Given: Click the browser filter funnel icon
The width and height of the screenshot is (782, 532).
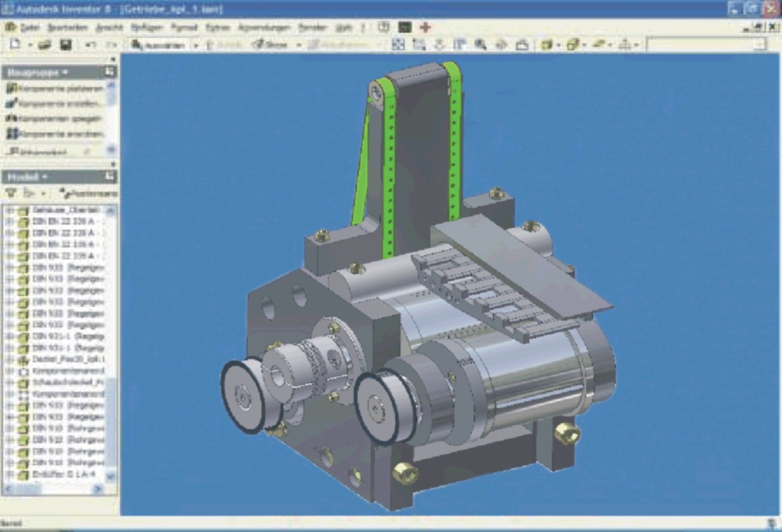Looking at the screenshot, I should 11,193.
